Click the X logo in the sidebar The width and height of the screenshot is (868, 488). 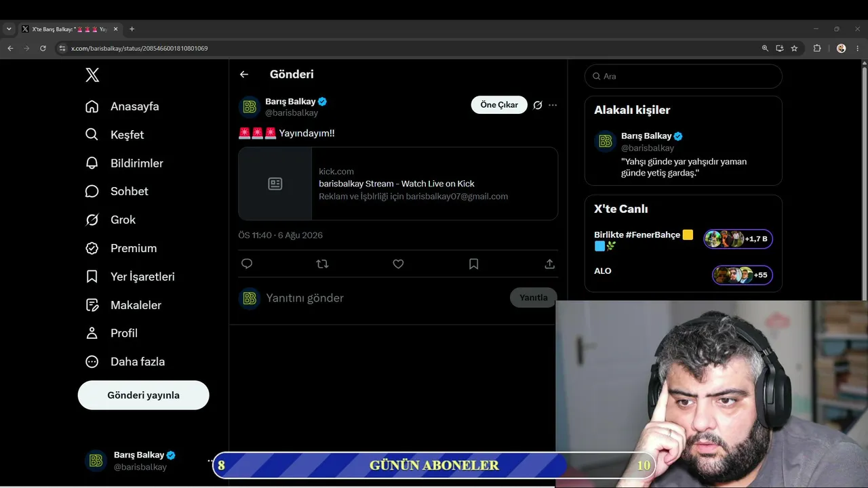pyautogui.click(x=92, y=75)
